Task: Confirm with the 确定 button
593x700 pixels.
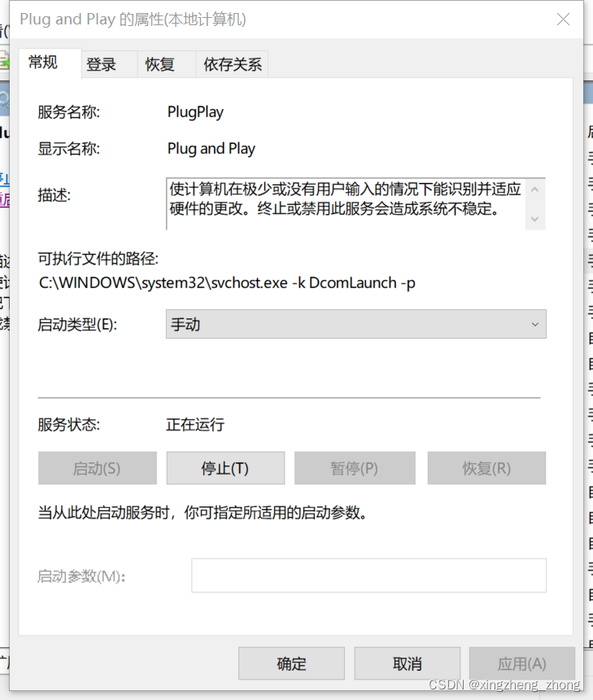Action: coord(291,663)
